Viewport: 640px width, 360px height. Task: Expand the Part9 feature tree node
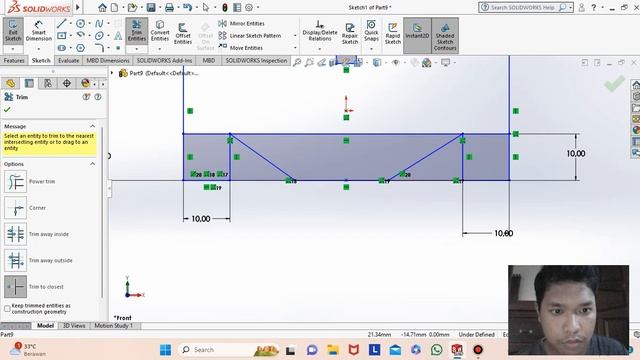pos(112,73)
